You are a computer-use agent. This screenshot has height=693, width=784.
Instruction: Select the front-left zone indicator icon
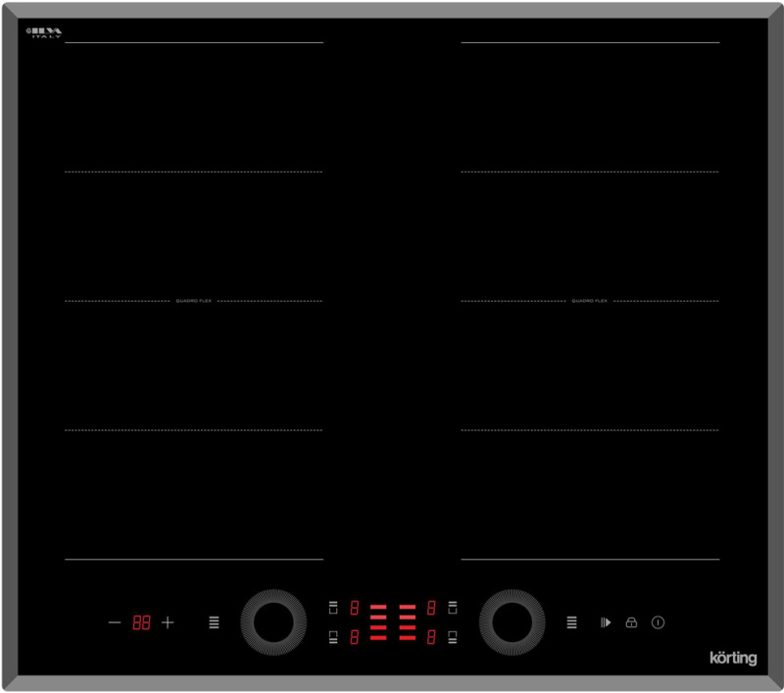[x=333, y=636]
